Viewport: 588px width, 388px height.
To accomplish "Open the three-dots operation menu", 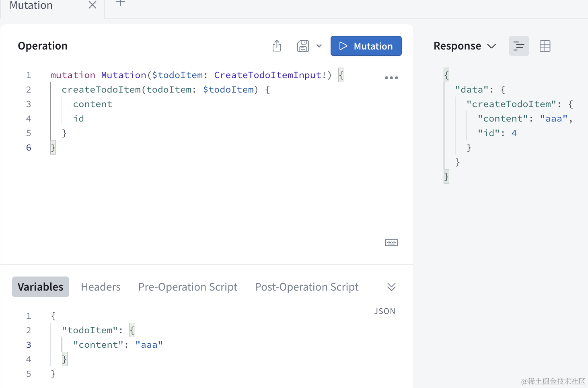I will (x=391, y=78).
